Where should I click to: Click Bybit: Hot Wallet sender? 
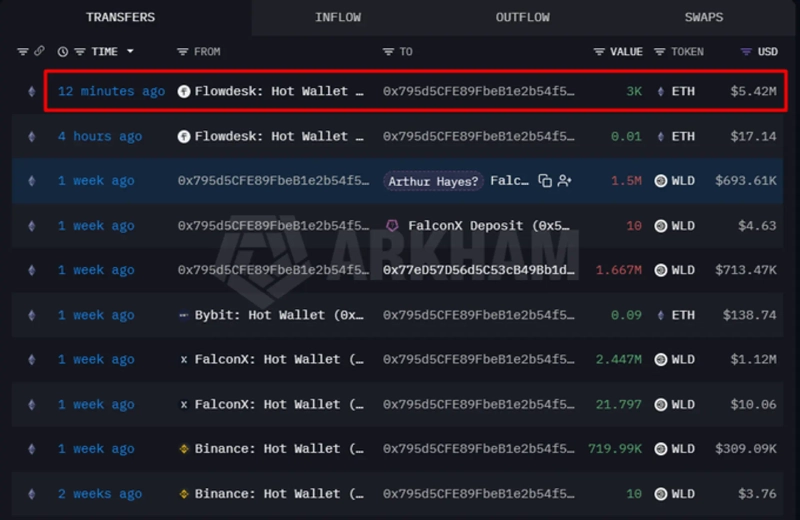[x=279, y=315]
